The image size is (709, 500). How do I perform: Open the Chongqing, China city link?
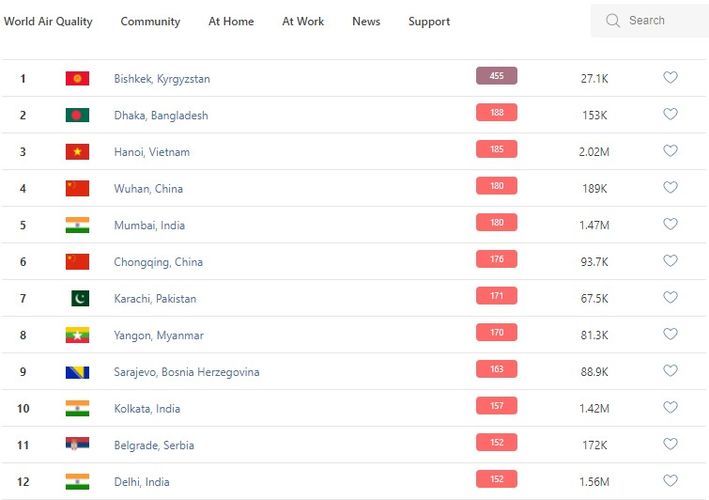(x=158, y=262)
